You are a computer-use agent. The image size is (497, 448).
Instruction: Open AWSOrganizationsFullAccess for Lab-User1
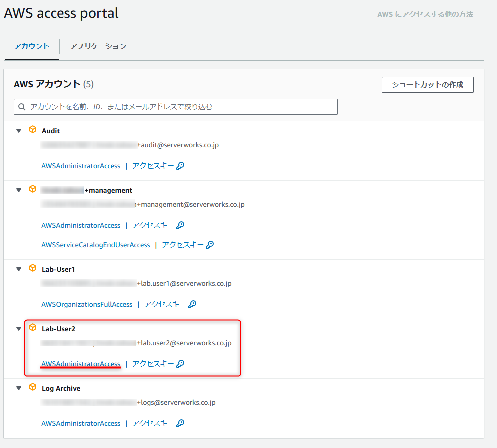tap(87, 304)
